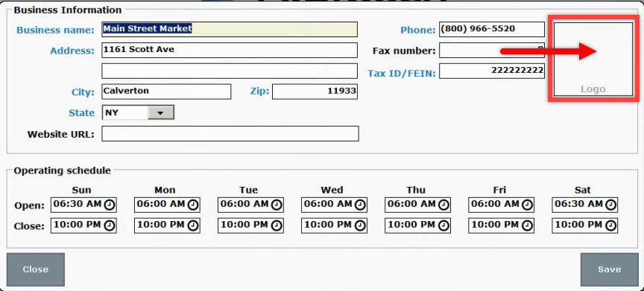The height and width of the screenshot is (291, 644).
Task: Click the Zip code field
Action: (315, 92)
